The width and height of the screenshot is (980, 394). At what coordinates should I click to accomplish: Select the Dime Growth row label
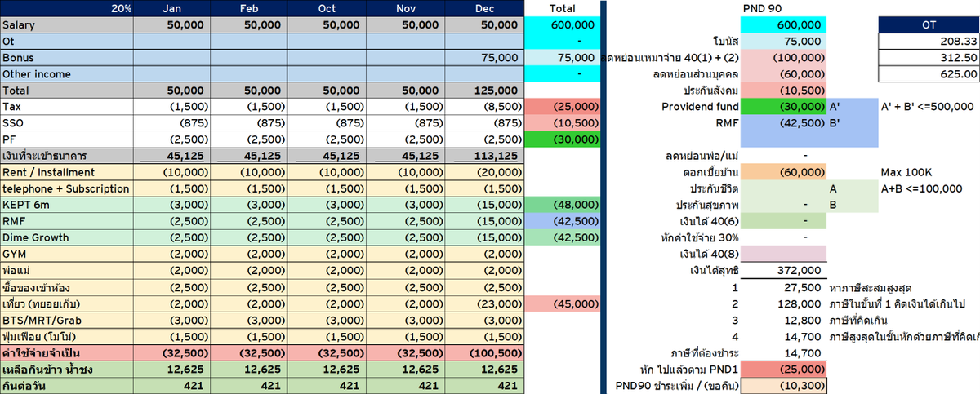click(67, 237)
